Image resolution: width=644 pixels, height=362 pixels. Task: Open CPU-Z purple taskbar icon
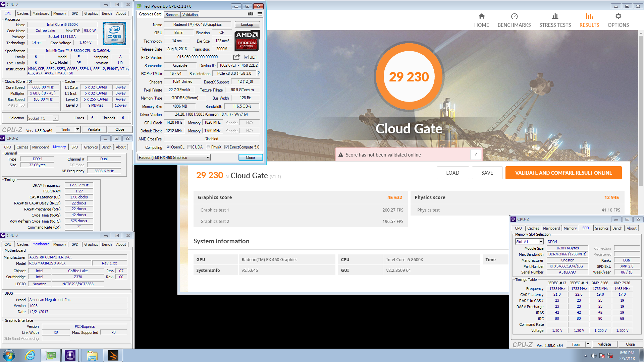pos(70,355)
